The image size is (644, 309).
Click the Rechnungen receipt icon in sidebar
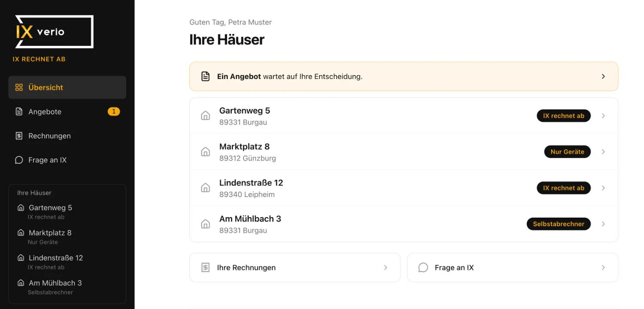tap(19, 136)
